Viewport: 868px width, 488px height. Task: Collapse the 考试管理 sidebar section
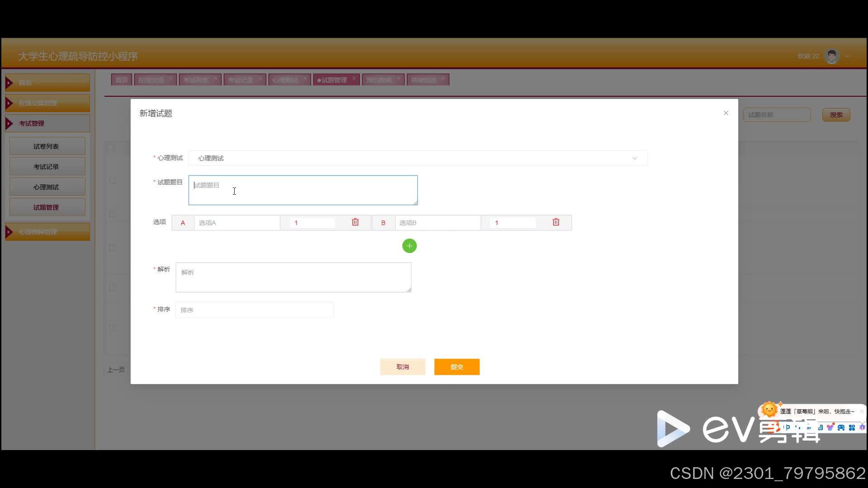[x=47, y=123]
